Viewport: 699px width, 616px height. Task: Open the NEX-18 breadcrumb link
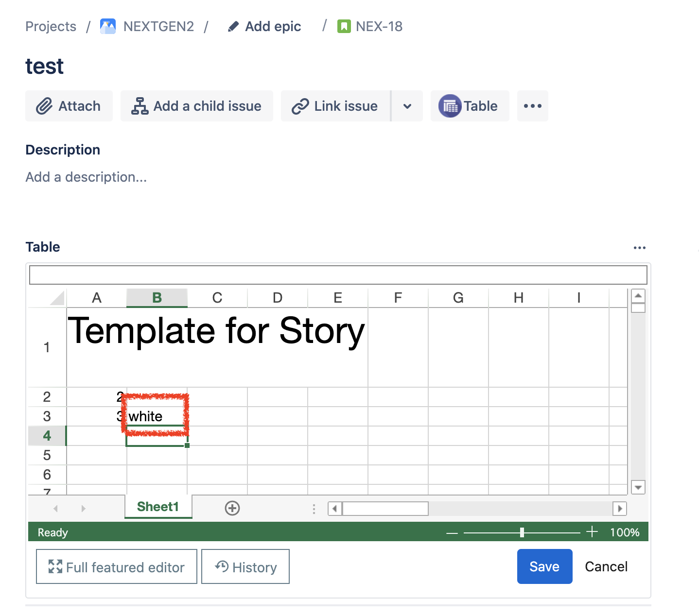pyautogui.click(x=379, y=26)
